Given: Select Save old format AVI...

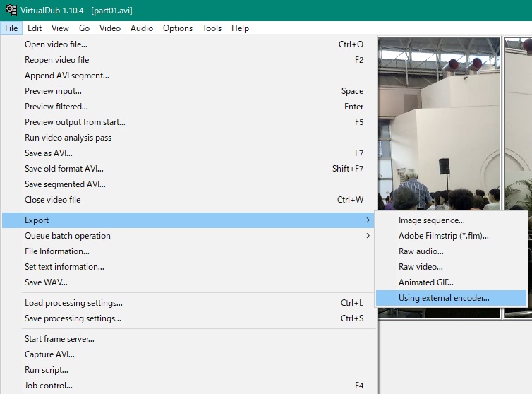Looking at the screenshot, I should 189,169.
